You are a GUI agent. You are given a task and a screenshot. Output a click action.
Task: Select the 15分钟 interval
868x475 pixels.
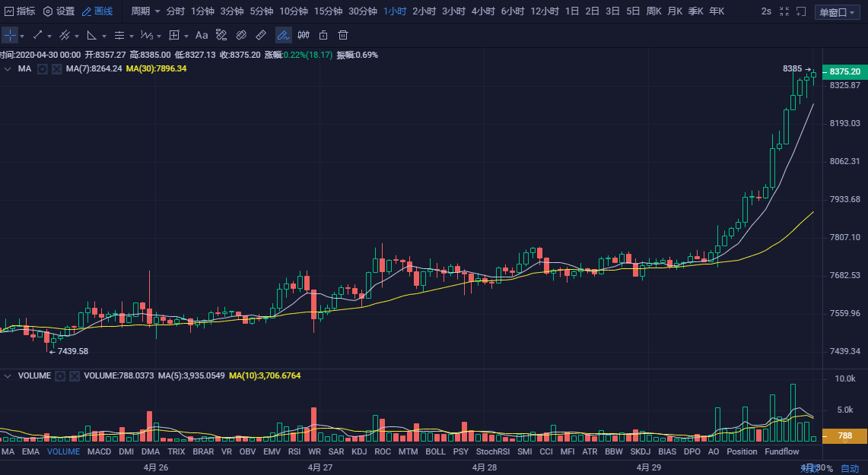tap(328, 11)
